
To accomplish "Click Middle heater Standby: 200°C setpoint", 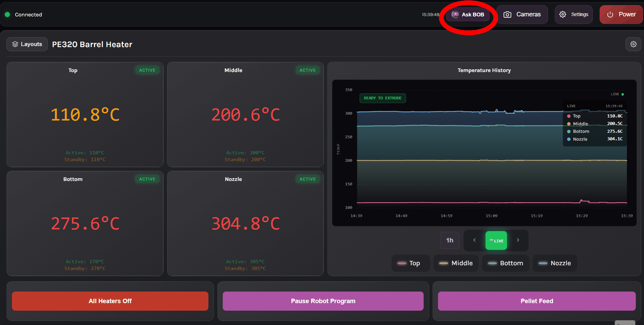I will click(x=245, y=159).
